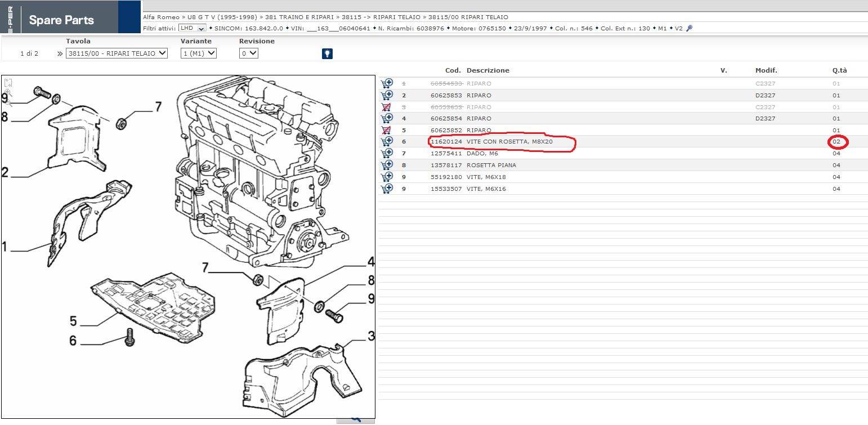Add ROSETTA PIANA to the cart
This screenshot has width=868, height=425.
pyautogui.click(x=387, y=165)
